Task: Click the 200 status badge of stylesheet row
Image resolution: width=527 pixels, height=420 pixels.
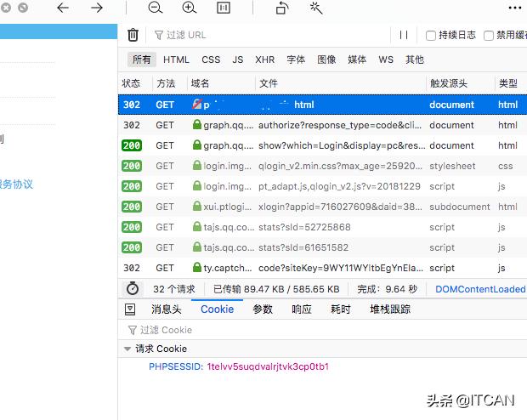Action: coord(132,166)
